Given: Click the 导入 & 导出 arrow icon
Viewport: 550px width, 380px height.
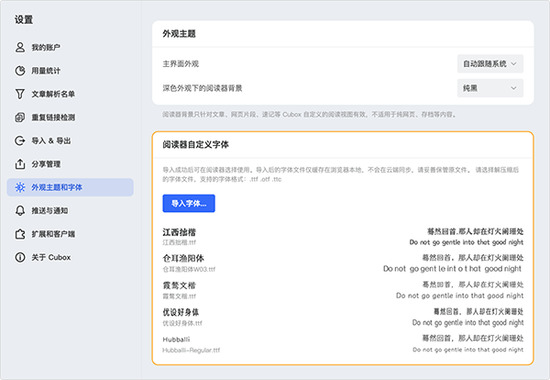Looking at the screenshot, I should coord(20,141).
